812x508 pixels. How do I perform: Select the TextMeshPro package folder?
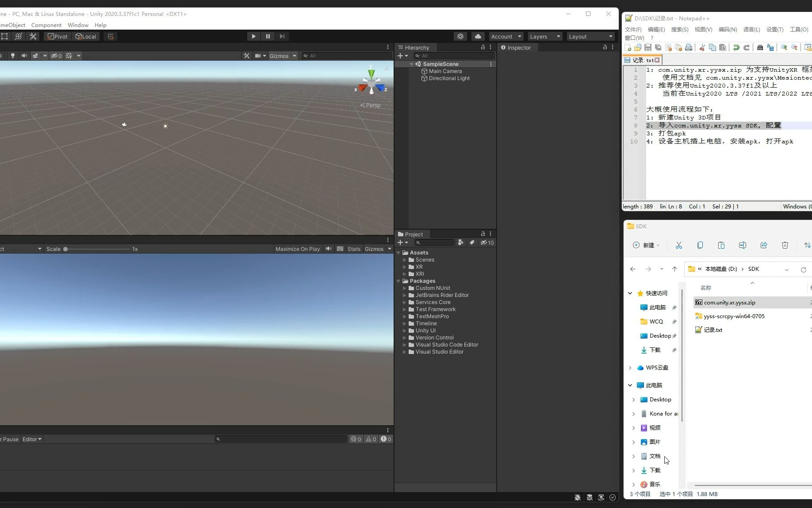point(432,316)
